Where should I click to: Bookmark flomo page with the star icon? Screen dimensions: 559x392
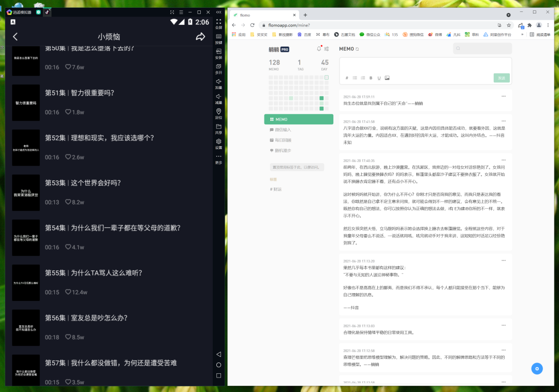click(509, 25)
